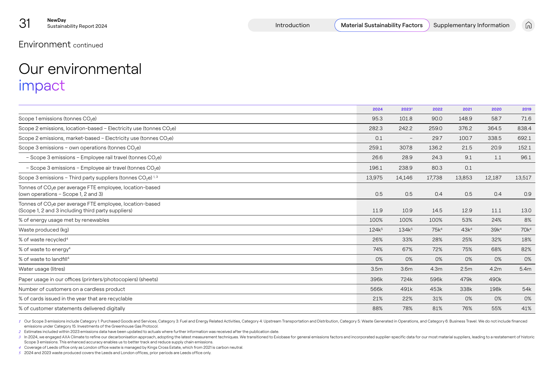The image size is (554, 392).
Task: Select the 566k cardless customers value
Action: 376,289
